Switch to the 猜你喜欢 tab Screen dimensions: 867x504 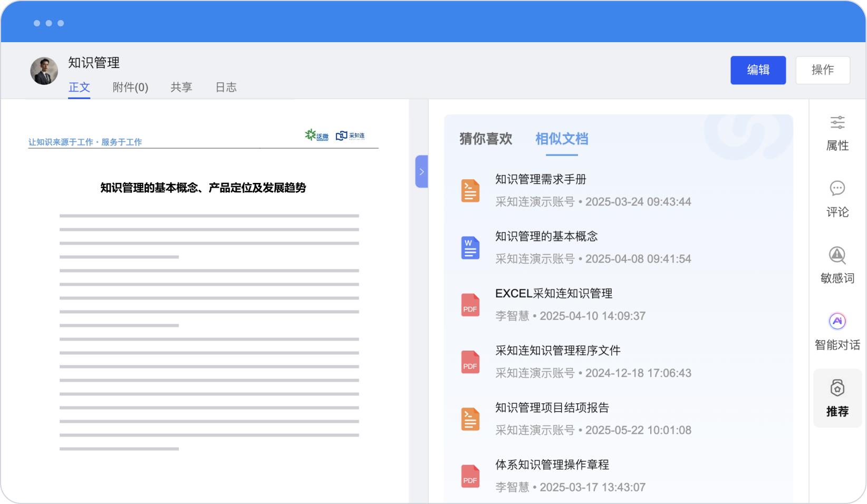486,139
